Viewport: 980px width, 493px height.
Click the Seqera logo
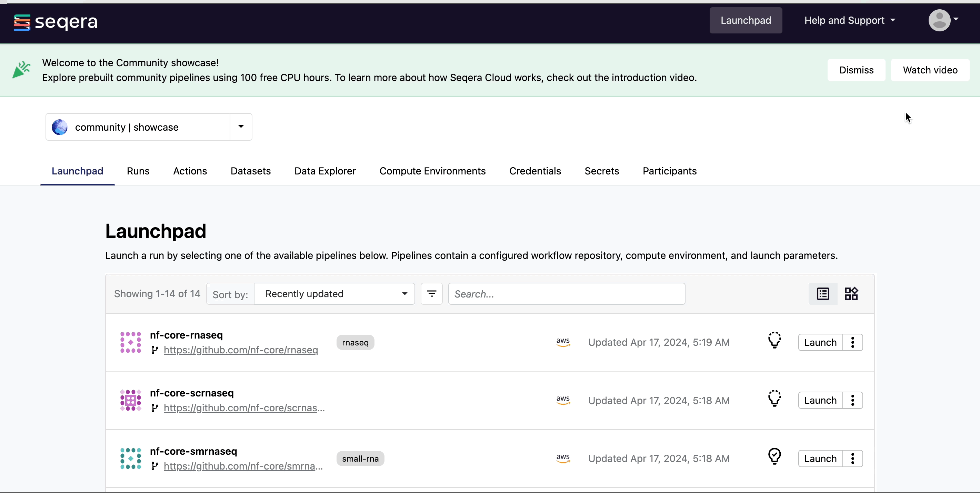coord(56,22)
